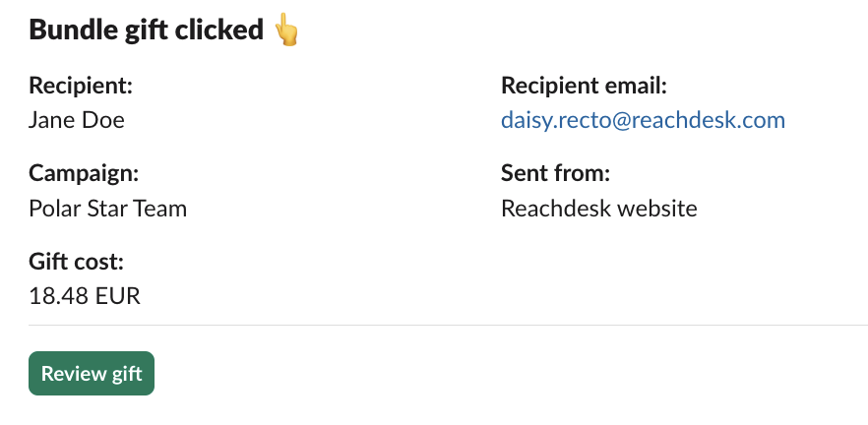The image size is (868, 425).
Task: Click the word clicked in heading
Action: [x=219, y=30]
